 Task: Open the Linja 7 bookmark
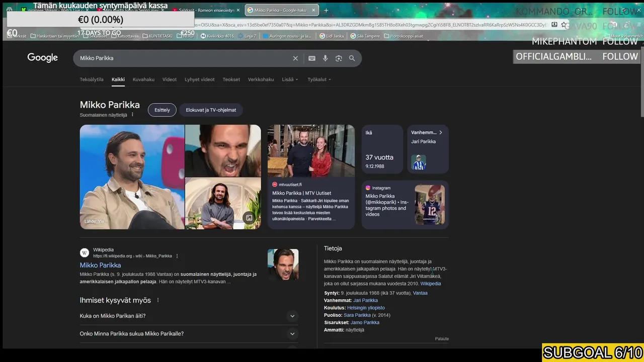click(x=247, y=36)
